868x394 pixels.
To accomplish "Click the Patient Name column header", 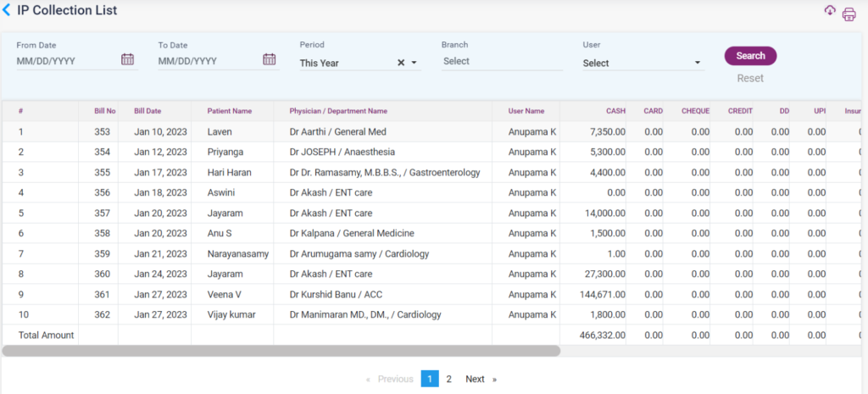I will [230, 111].
